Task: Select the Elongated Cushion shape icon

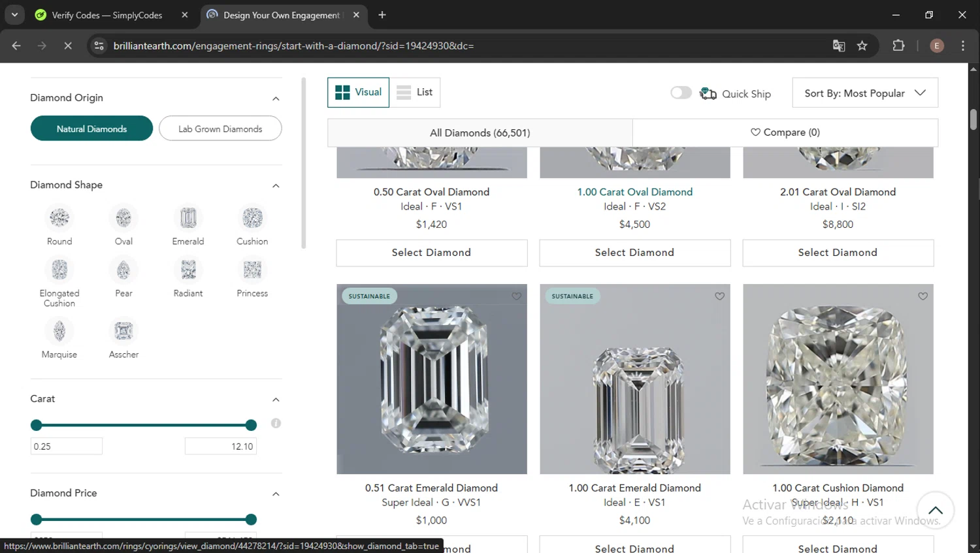Action: 59,270
